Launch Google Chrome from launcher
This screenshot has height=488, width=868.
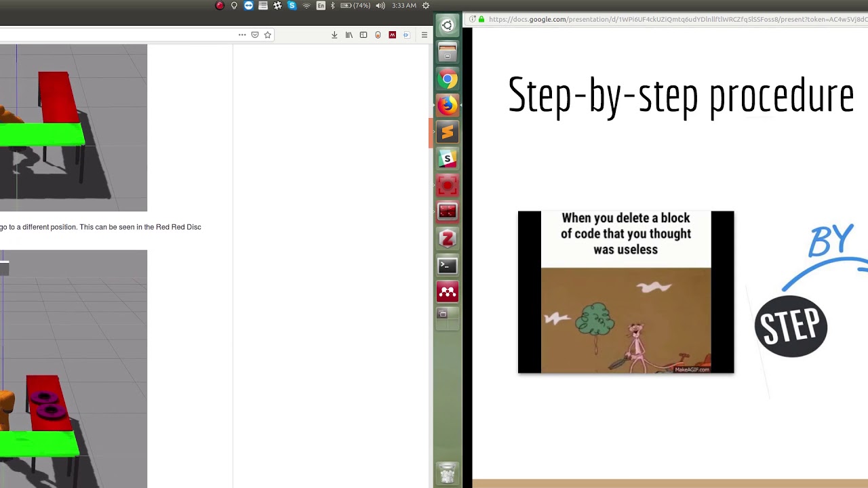click(x=447, y=79)
